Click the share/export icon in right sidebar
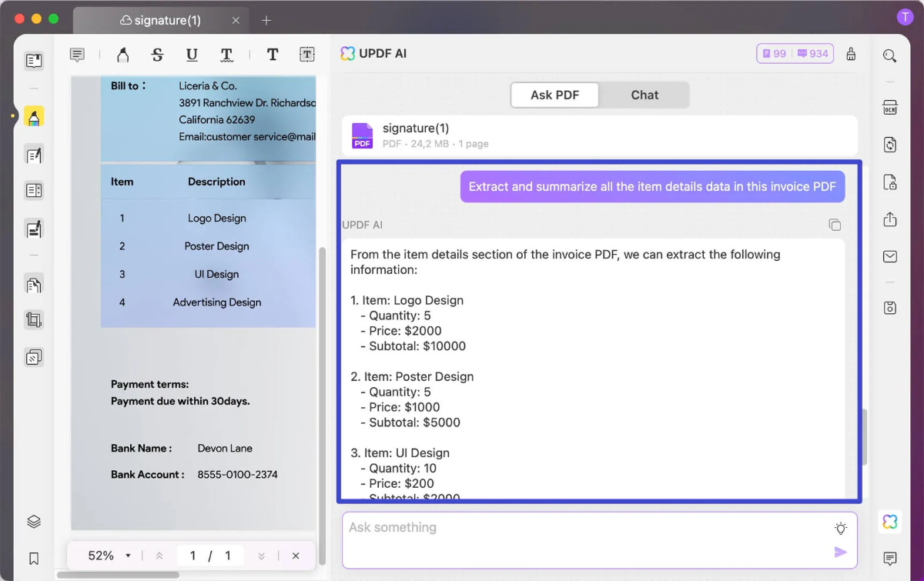924x581 pixels. [889, 219]
